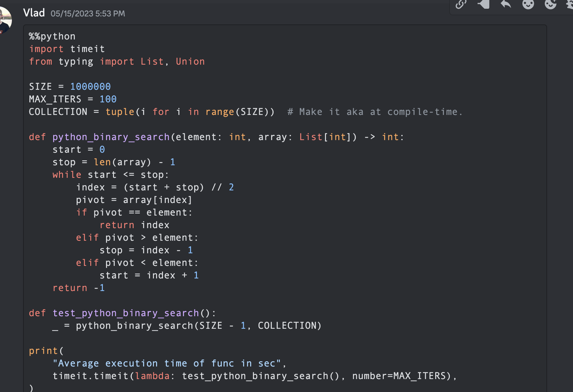Click the message timestamp 05/15/2023 5:53 PM
This screenshot has height=392, width=573.
tap(87, 14)
